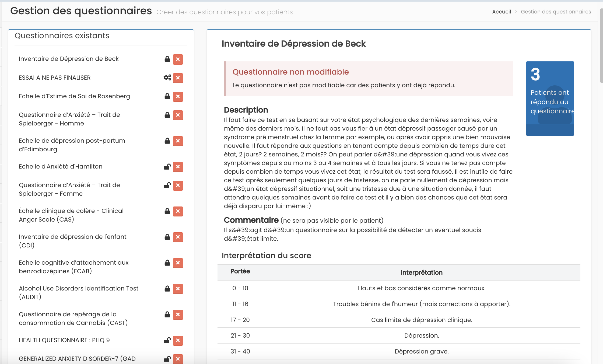Click 'Dépression grave.' interpretation cell
The height and width of the screenshot is (364, 603).
[422, 351]
